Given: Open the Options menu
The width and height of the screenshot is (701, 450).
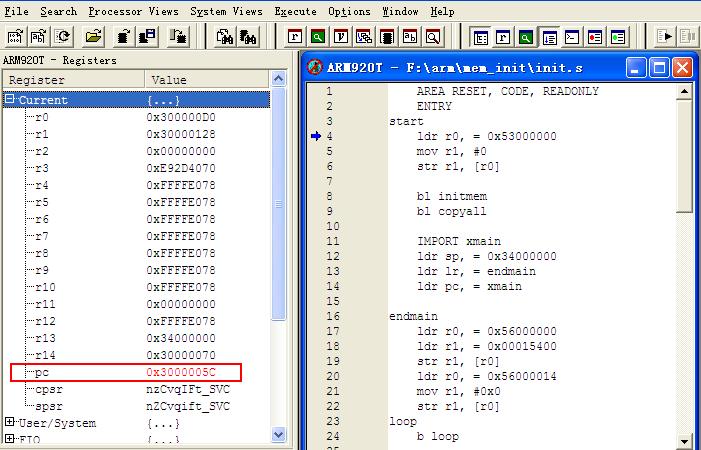Looking at the screenshot, I should point(349,11).
